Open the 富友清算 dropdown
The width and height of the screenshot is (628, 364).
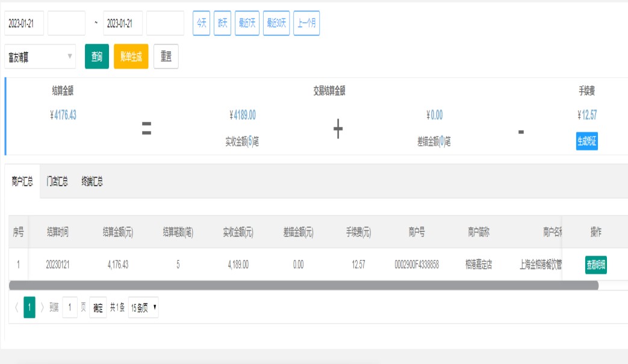point(40,57)
